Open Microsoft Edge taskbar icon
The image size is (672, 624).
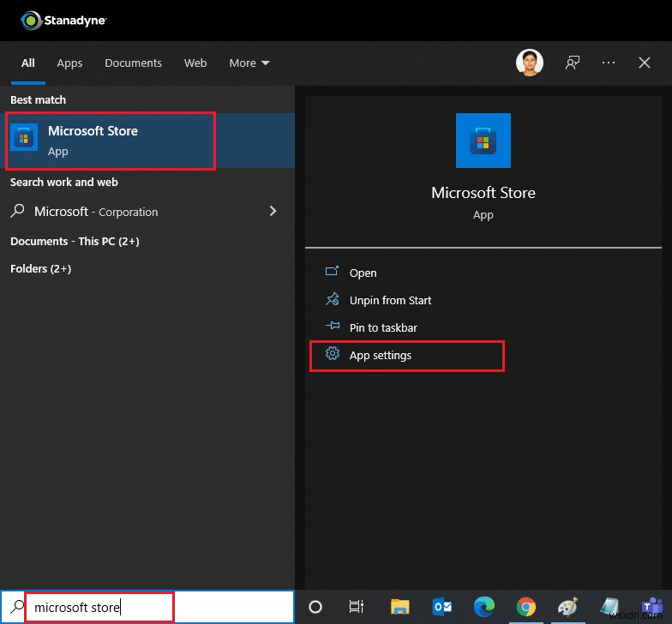[484, 607]
